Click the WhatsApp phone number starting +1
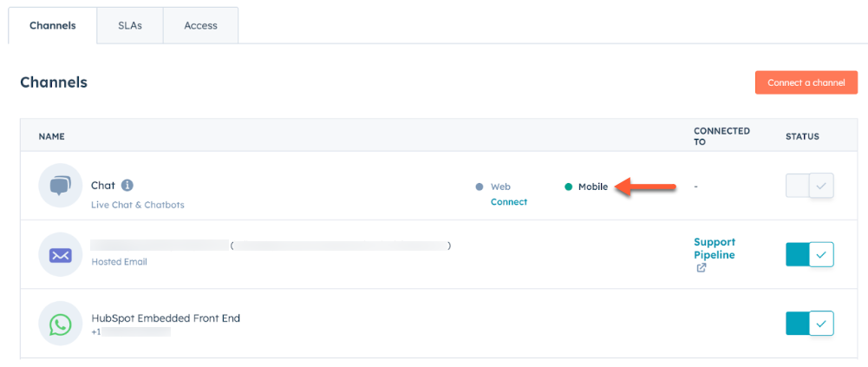 (131, 332)
